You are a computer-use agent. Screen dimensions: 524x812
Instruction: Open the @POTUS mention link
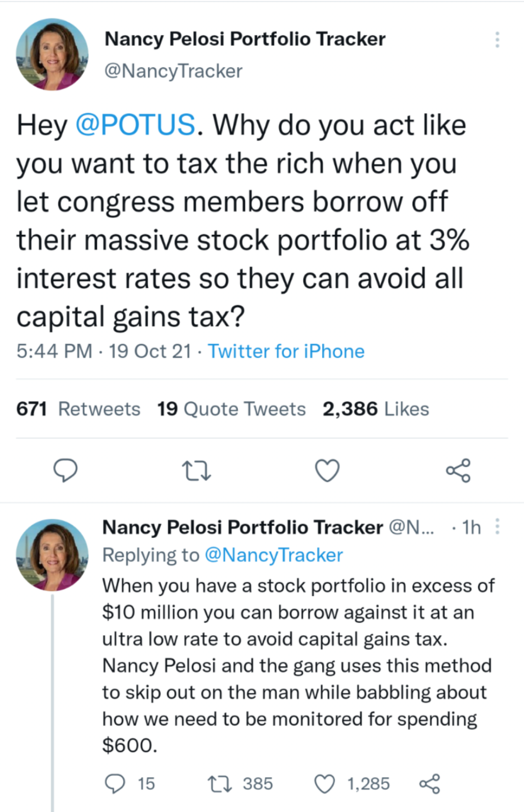coord(136,125)
